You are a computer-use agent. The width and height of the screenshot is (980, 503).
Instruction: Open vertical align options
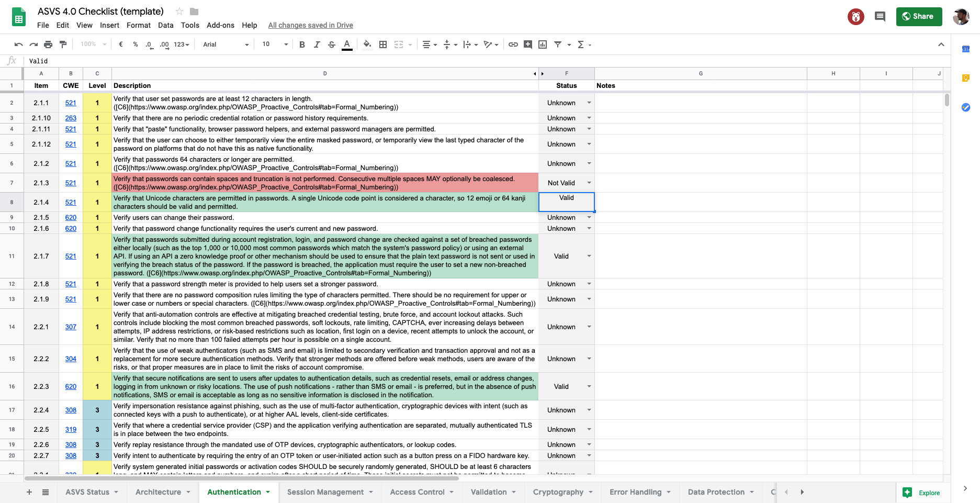pyautogui.click(x=450, y=44)
